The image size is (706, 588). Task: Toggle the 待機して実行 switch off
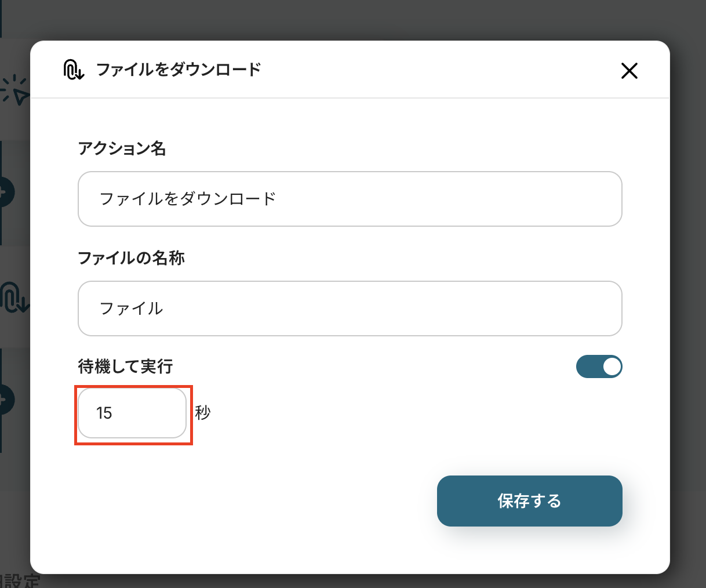(x=599, y=366)
